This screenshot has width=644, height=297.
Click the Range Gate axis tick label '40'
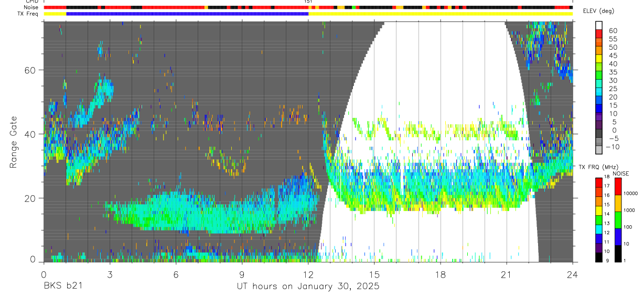[x=30, y=134]
